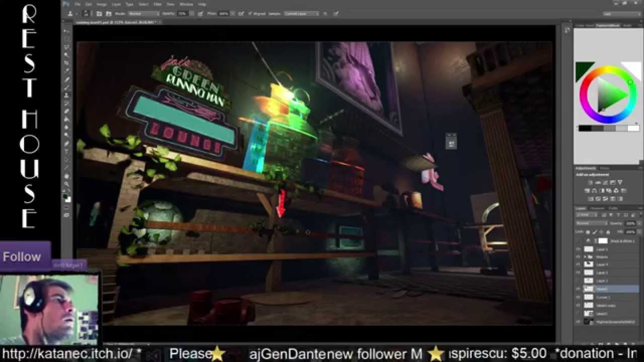Image resolution: width=644 pixels, height=362 pixels.
Task: Select the Pen tool
Action: pyautogui.click(x=66, y=143)
